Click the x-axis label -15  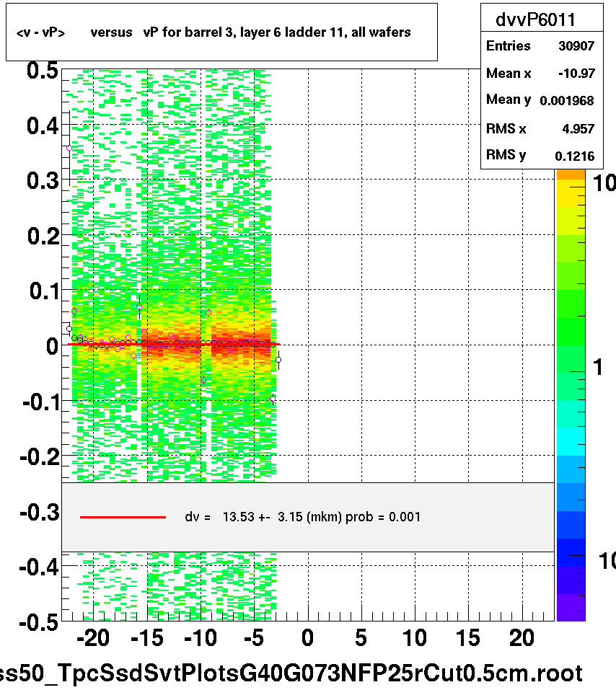click(x=146, y=638)
